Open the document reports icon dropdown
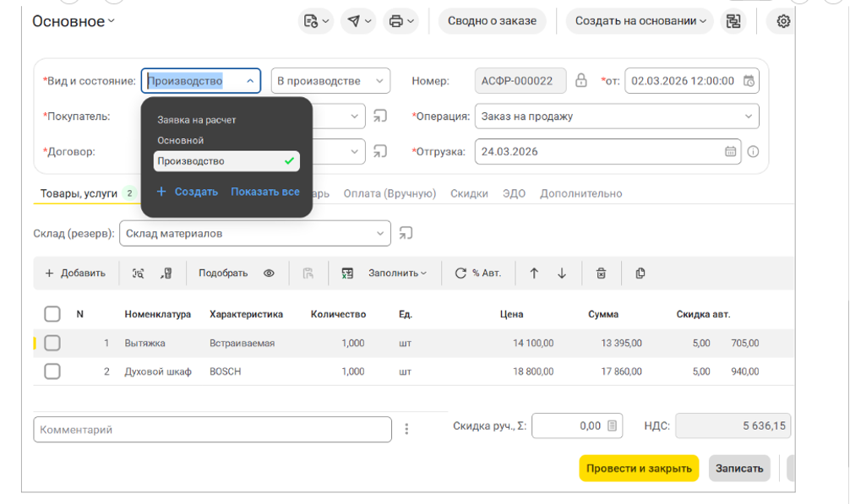 pyautogui.click(x=316, y=21)
